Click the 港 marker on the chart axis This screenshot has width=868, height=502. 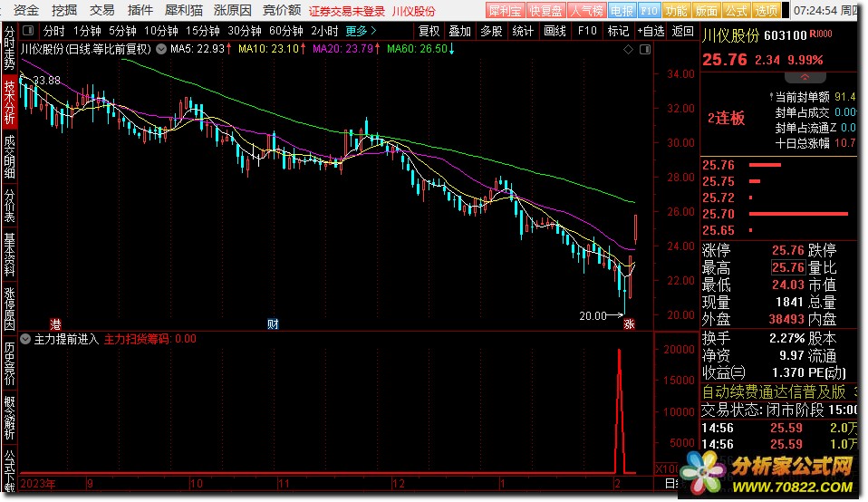[55, 323]
